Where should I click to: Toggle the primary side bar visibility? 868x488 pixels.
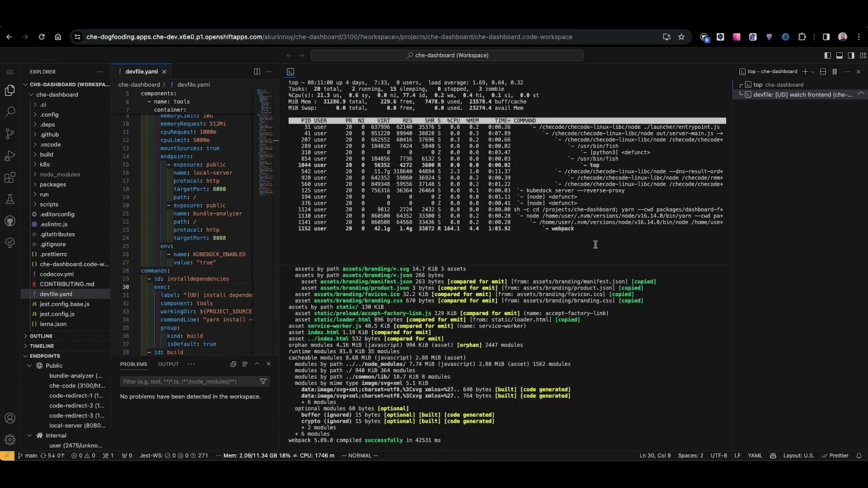(x=827, y=56)
